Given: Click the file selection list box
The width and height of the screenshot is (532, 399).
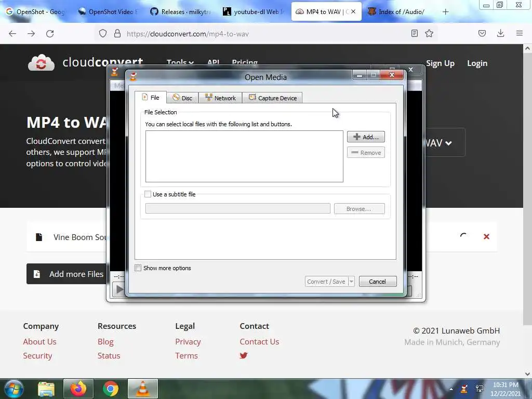Looking at the screenshot, I should 244,156.
